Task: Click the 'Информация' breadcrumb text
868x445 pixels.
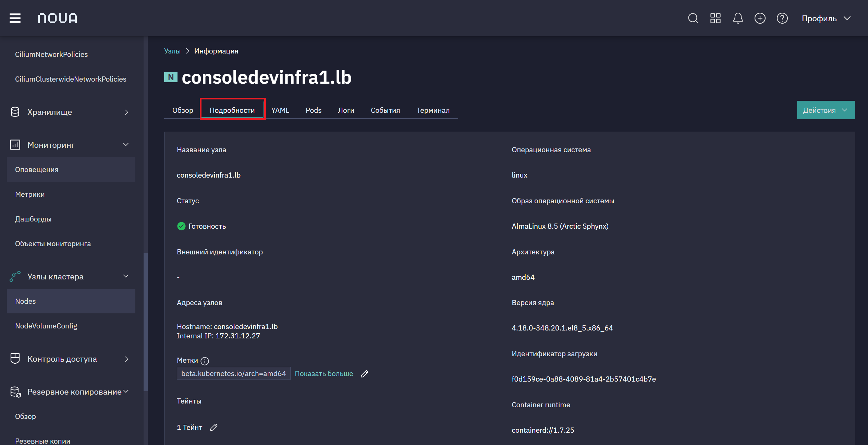Action: 216,51
